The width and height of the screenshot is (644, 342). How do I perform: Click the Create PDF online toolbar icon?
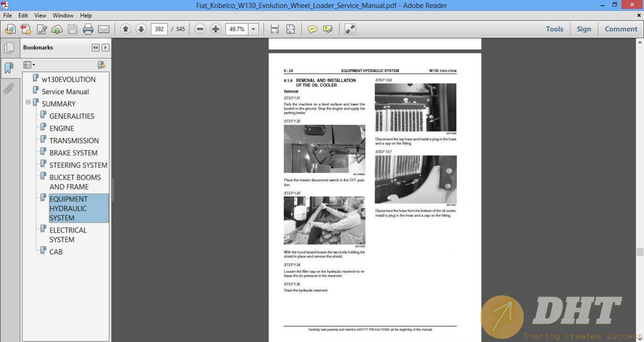click(10, 29)
